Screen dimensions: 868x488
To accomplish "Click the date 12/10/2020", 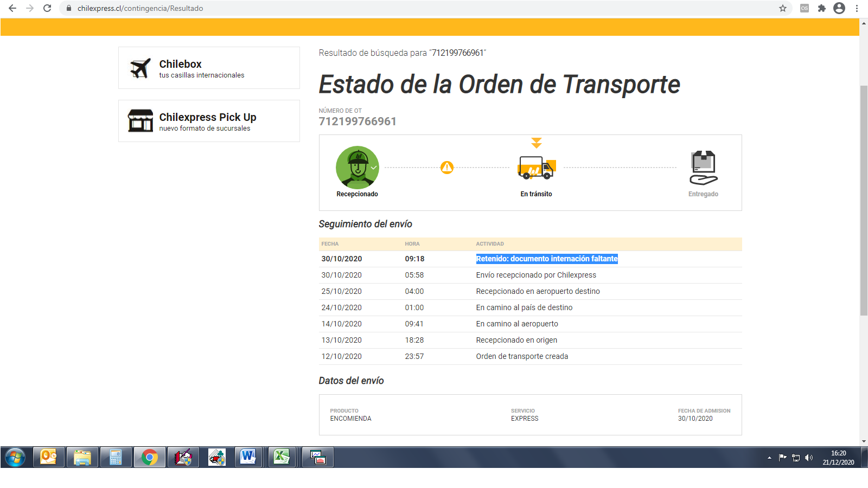I will [341, 356].
